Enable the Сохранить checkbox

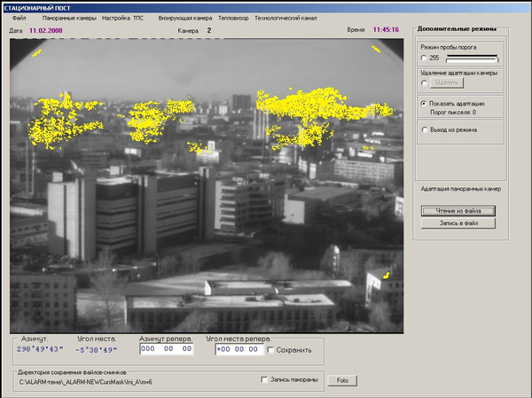[x=271, y=350]
